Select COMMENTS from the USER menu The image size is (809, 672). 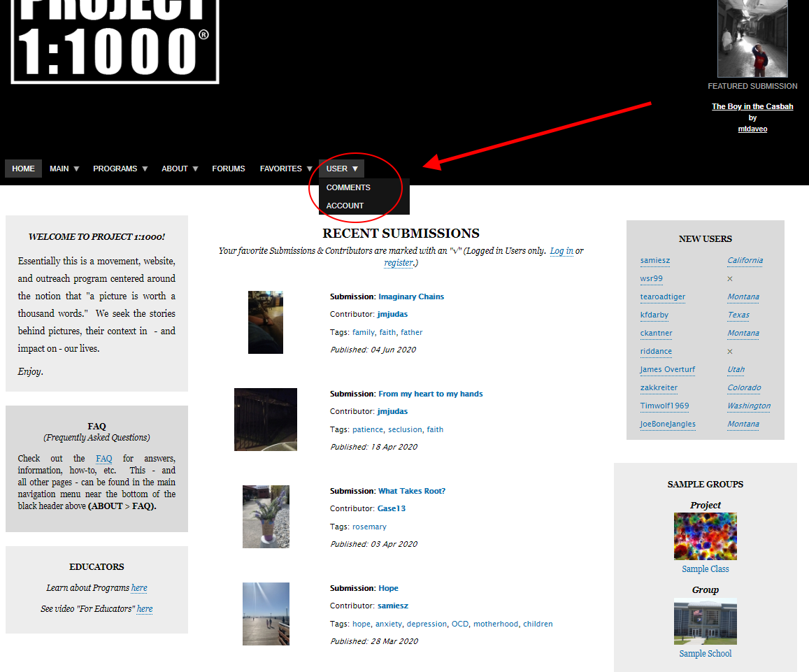(348, 187)
